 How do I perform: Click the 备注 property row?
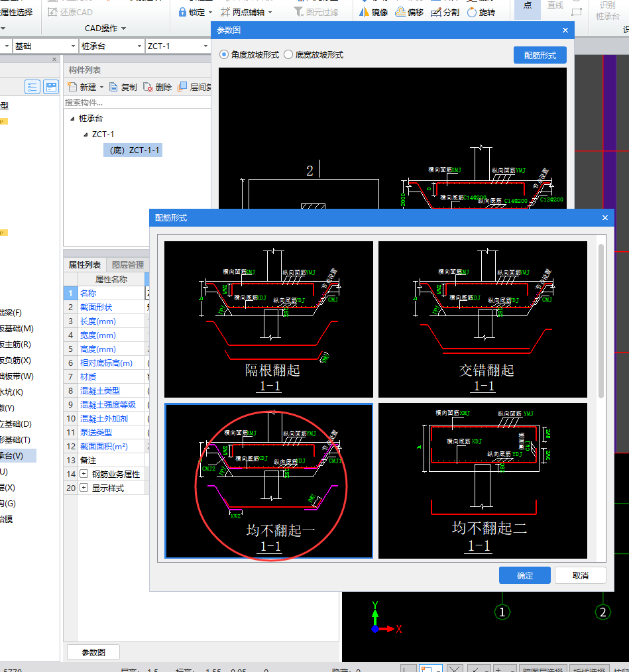pos(106,461)
